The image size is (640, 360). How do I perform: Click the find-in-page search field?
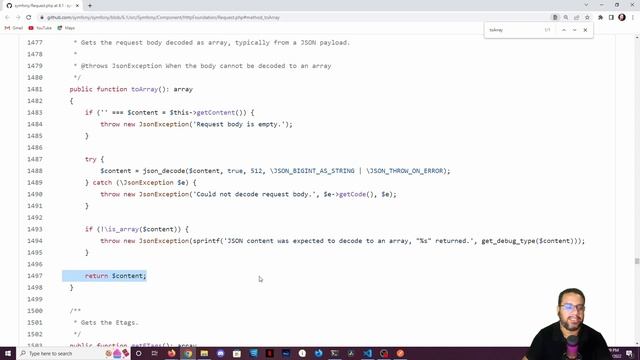point(514,30)
